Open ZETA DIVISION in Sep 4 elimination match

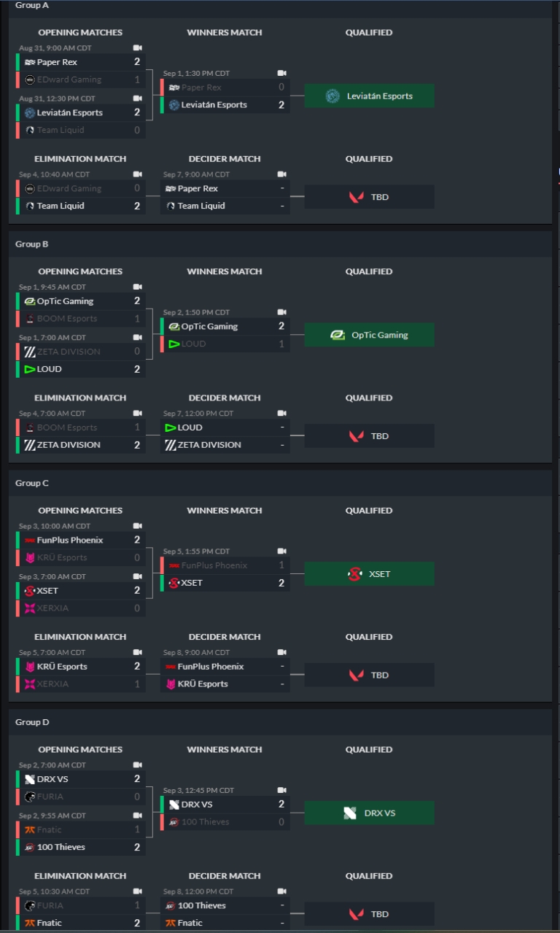pos(69,445)
